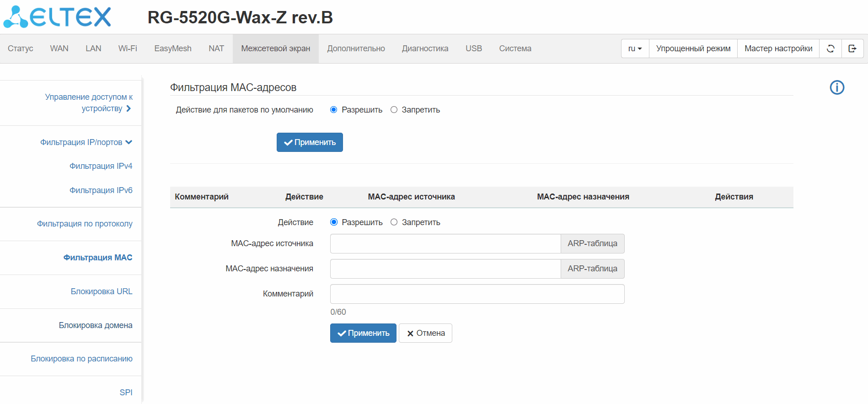Switch to the Диагностика tab
The width and height of the screenshot is (868, 404).
point(425,48)
